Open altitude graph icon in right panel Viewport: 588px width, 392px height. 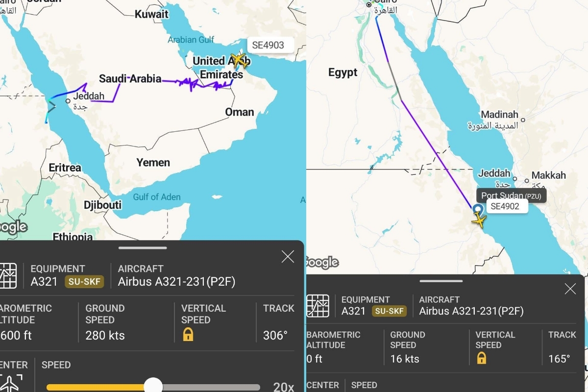click(x=318, y=306)
